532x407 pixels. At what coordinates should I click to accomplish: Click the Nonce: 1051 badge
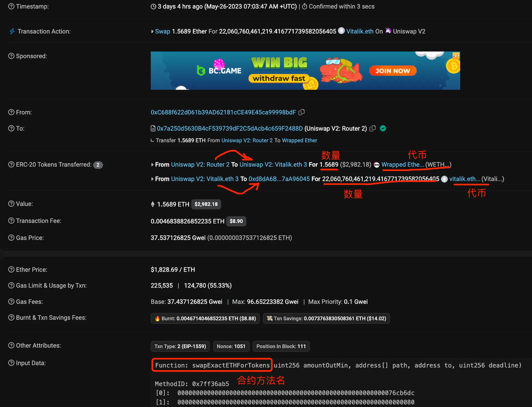tap(231, 346)
